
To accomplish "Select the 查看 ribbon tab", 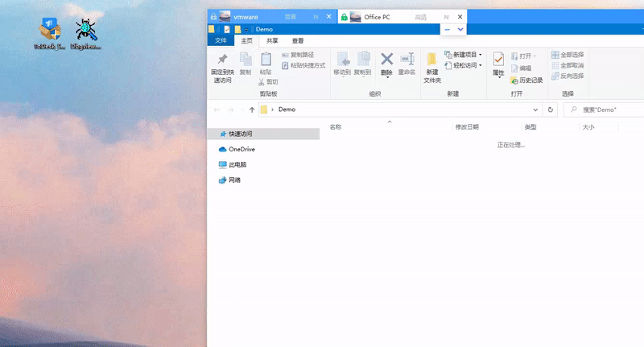I will (298, 40).
